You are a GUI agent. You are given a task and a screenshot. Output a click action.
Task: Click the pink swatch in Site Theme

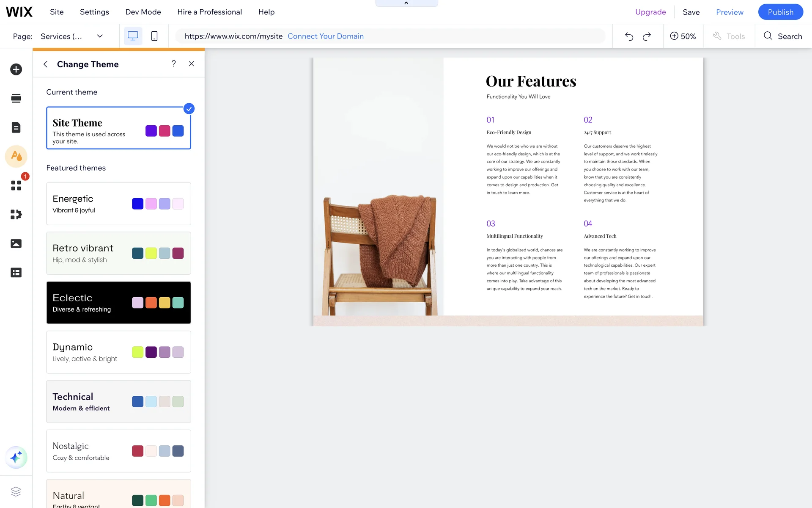165,131
